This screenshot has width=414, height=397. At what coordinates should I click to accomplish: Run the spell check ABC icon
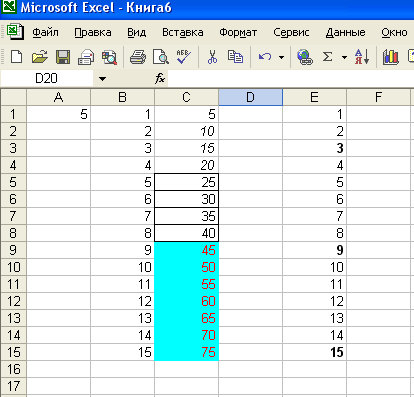point(184,57)
